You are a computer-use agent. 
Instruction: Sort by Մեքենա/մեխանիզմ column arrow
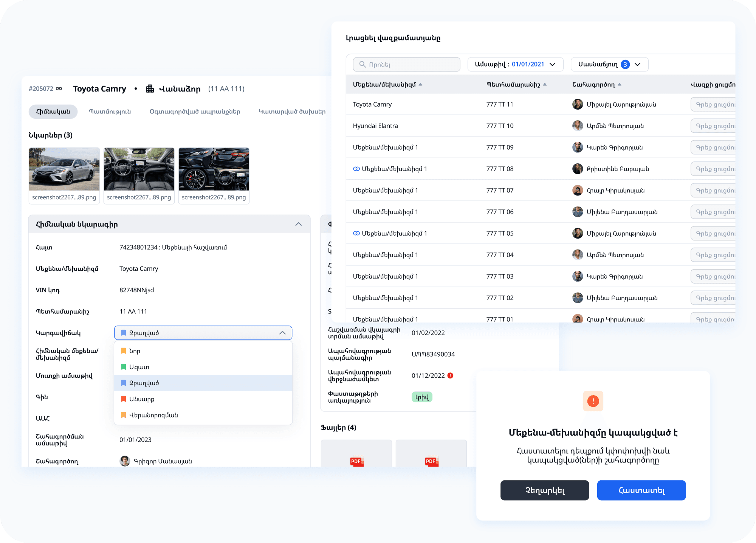coord(420,84)
